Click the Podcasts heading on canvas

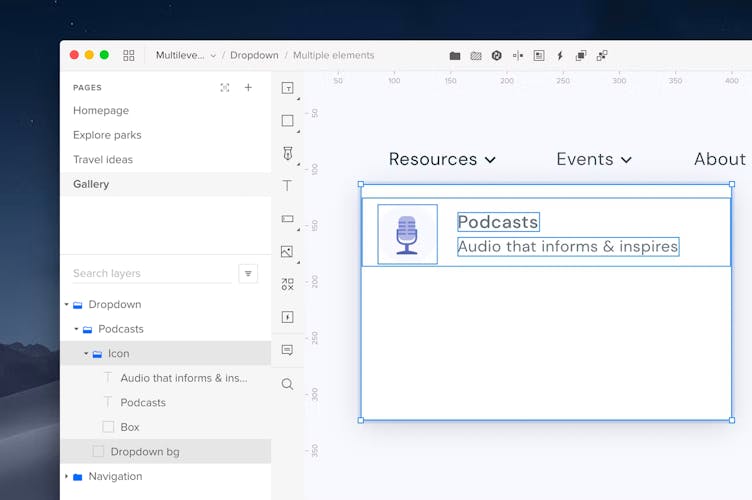click(498, 222)
